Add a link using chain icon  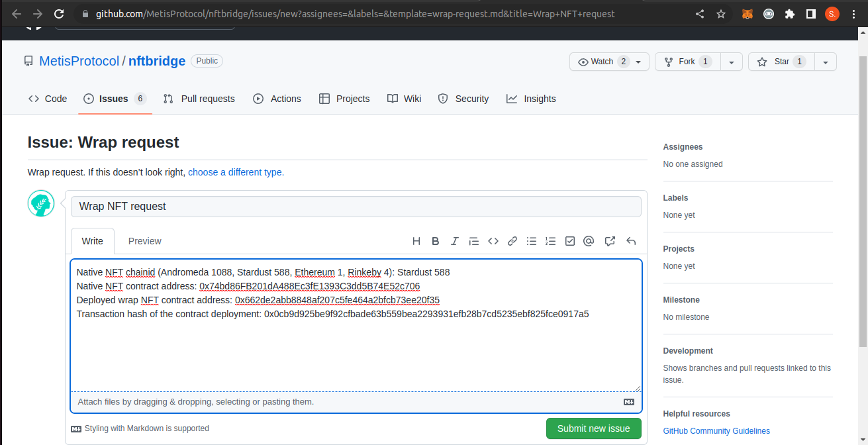(x=512, y=241)
